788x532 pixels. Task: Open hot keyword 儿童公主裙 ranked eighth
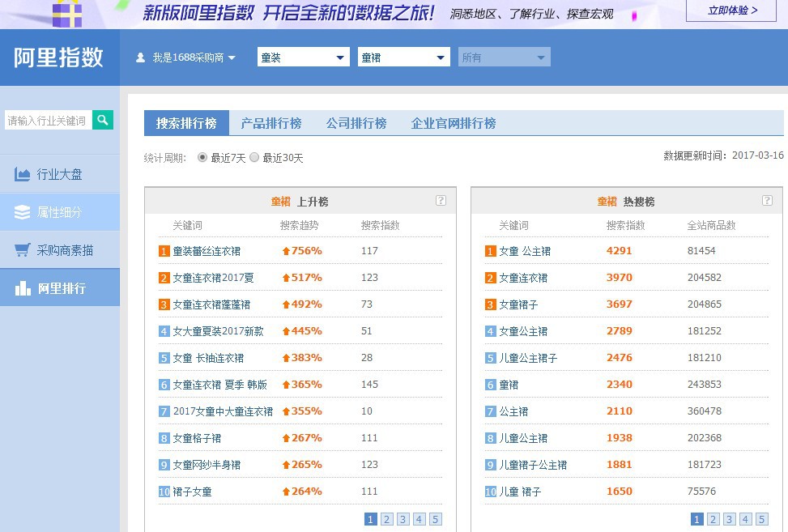click(x=523, y=438)
